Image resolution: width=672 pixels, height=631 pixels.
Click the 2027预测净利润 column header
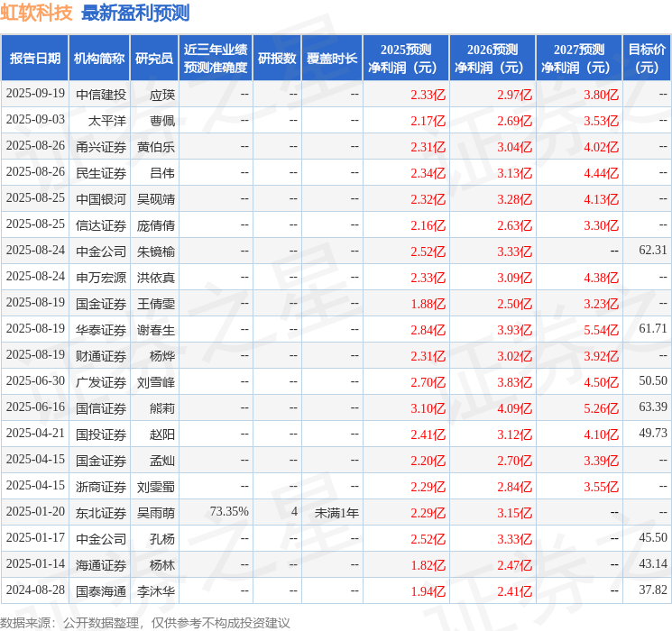(x=579, y=59)
